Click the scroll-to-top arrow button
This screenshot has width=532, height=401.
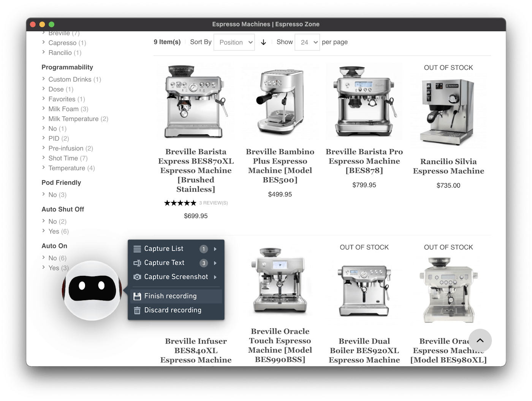(480, 341)
